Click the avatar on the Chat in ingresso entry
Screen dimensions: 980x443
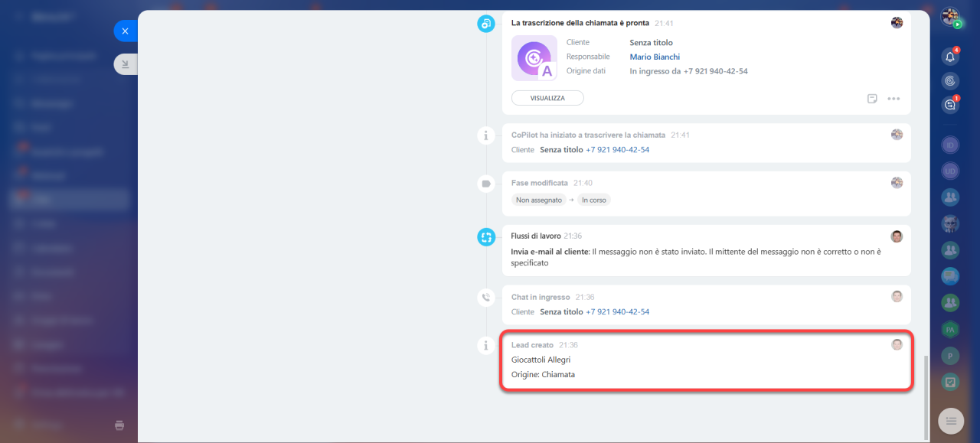(897, 296)
